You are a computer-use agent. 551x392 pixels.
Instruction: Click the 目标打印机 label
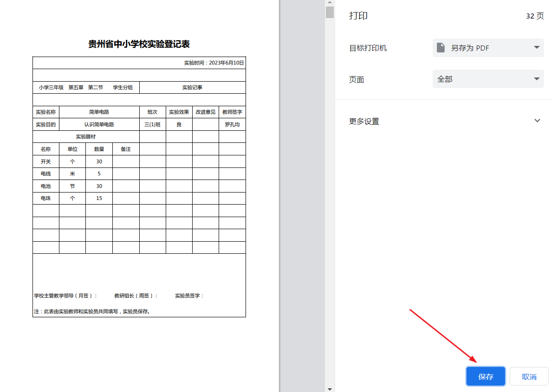pos(368,48)
